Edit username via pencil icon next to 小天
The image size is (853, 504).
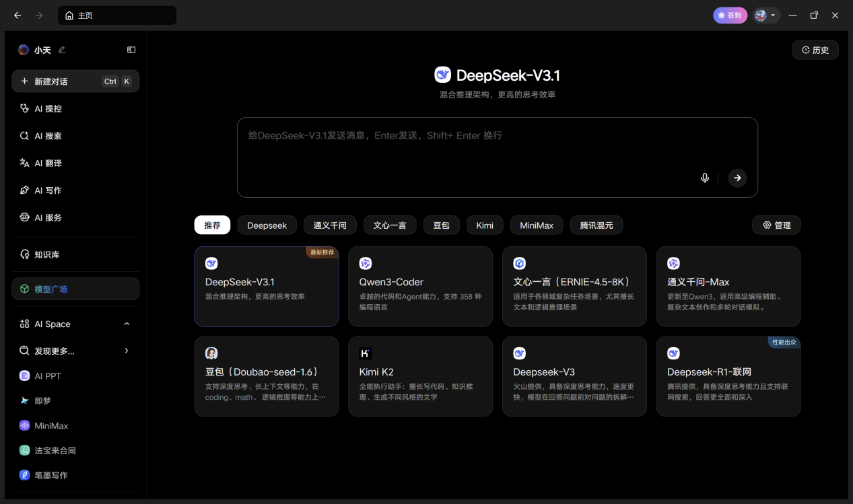62,50
